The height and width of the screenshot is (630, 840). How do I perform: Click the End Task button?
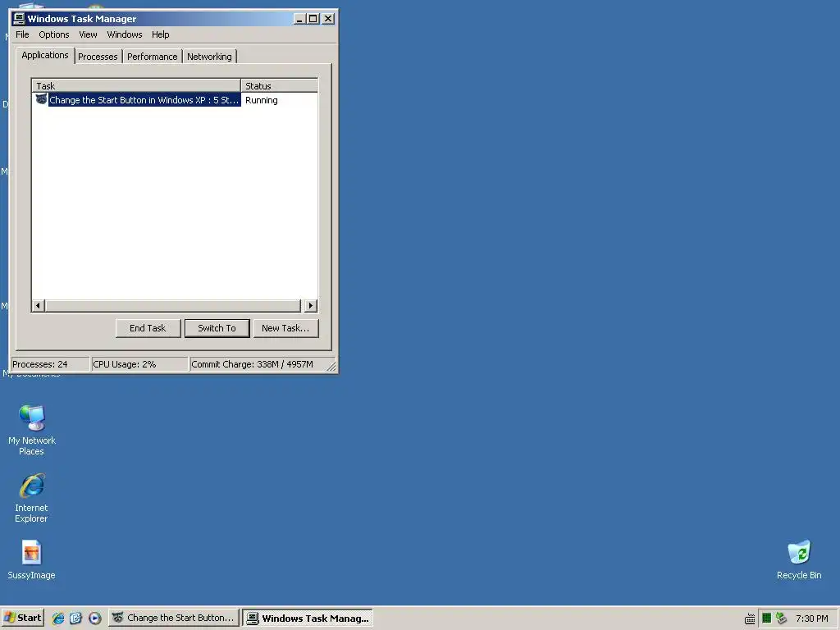point(148,328)
